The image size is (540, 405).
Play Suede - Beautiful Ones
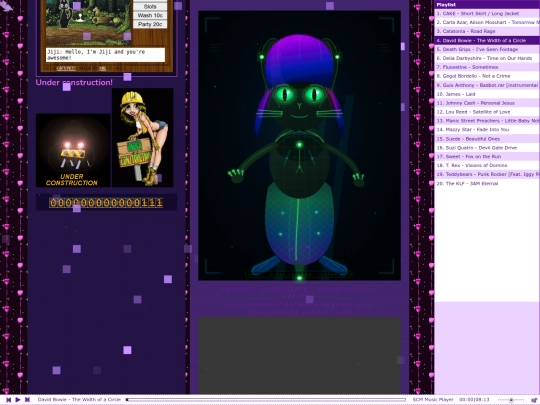click(x=487, y=139)
